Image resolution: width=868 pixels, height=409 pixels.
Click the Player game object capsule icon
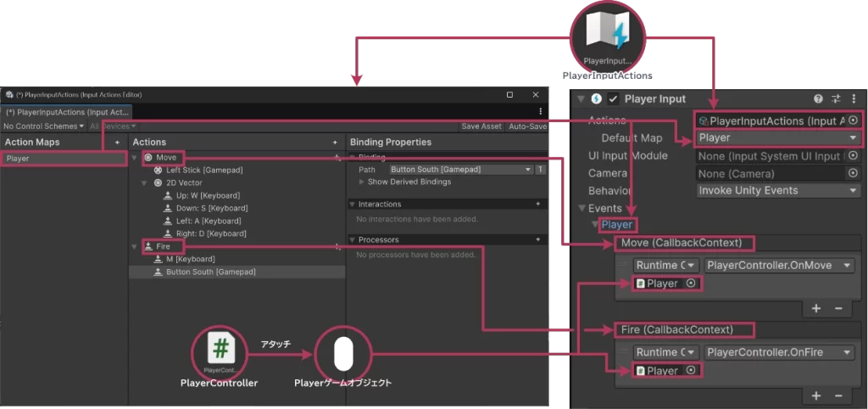342,354
